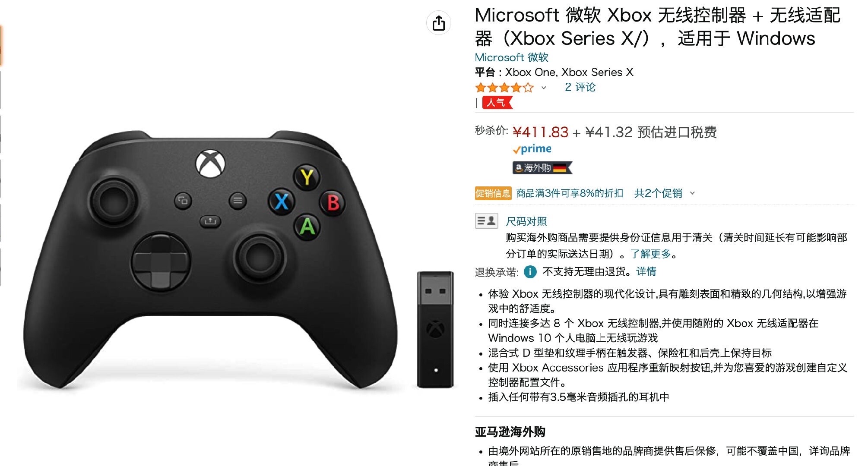Click the share icon above product image
868x466 pixels.
click(x=438, y=23)
